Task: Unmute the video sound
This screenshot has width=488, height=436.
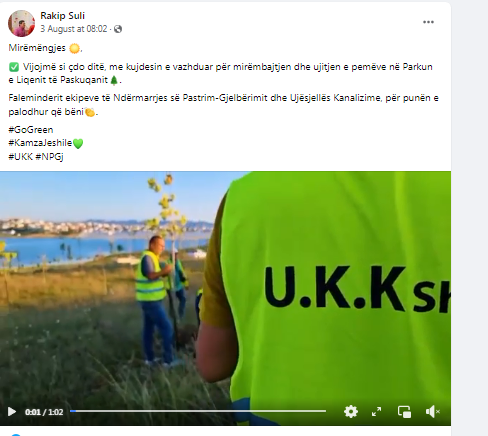Action: [x=432, y=412]
